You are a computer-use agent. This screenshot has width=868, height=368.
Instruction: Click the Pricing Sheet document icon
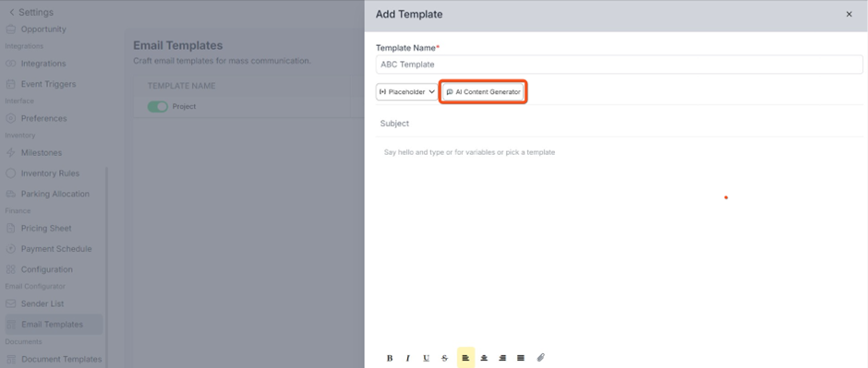(10, 228)
